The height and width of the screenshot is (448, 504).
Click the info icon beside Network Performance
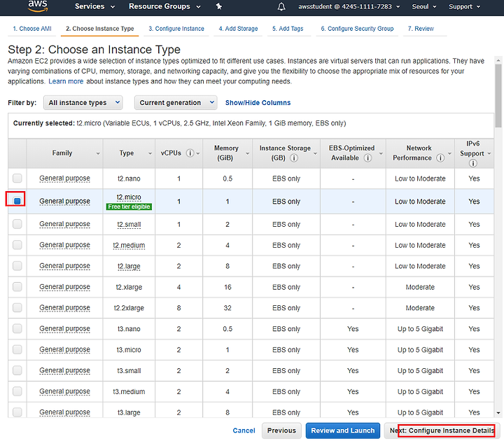(x=440, y=158)
